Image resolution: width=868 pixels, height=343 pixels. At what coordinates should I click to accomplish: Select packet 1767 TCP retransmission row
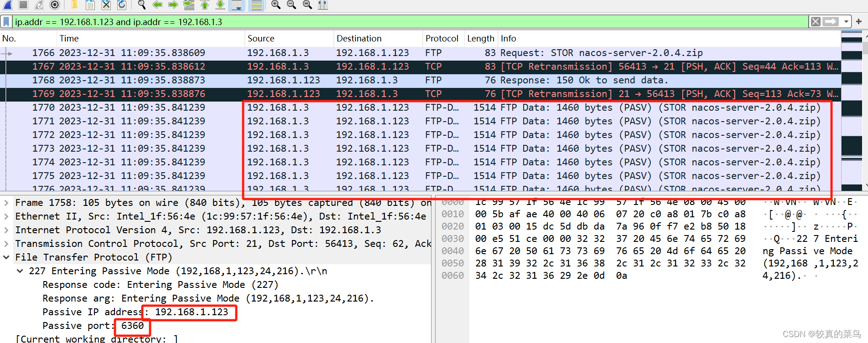click(x=420, y=67)
